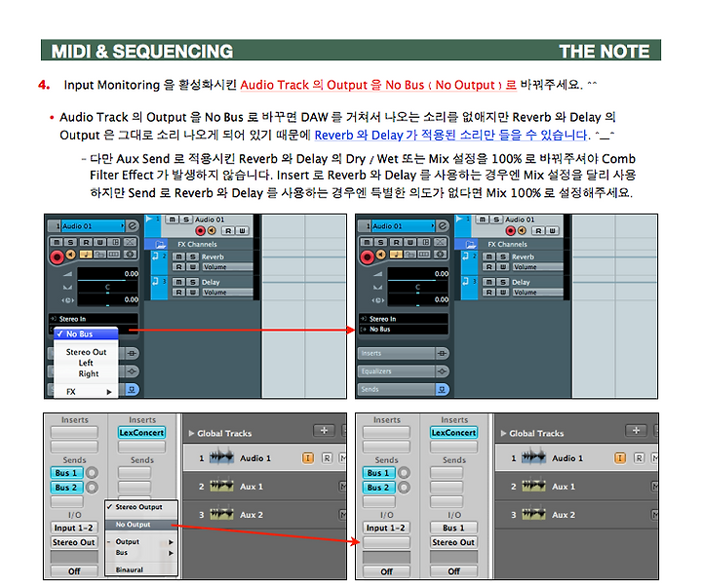Screen dimensions: 702x588
Task: Collapse the FX Channels folder beside the open bus menu
Action: pyautogui.click(x=159, y=244)
